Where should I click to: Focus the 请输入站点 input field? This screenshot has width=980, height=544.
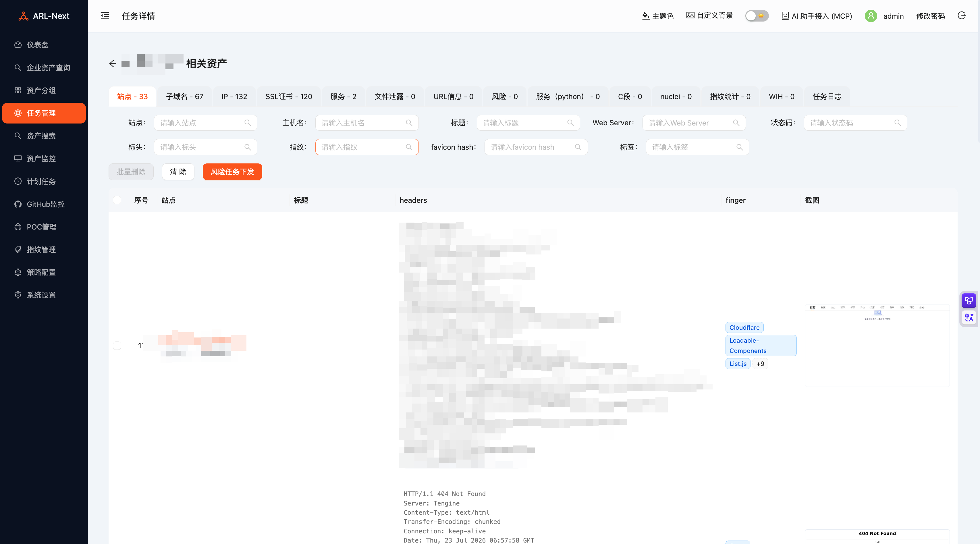click(205, 123)
